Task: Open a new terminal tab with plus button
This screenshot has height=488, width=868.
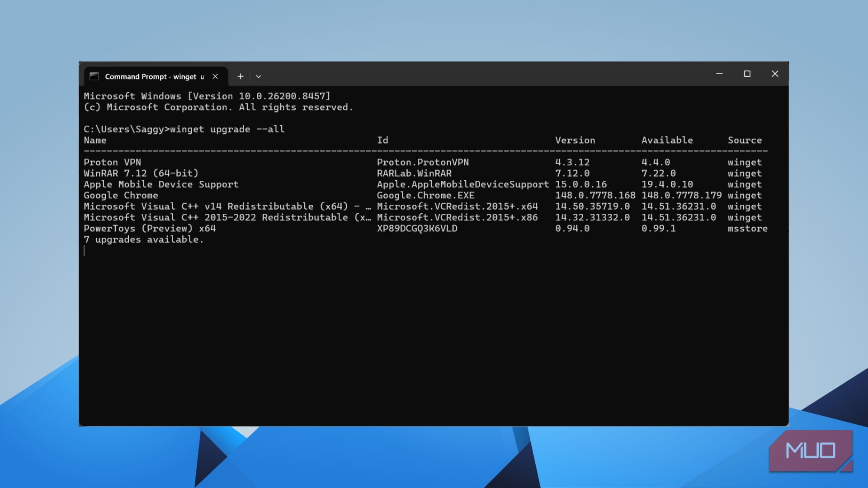Action: pos(241,76)
